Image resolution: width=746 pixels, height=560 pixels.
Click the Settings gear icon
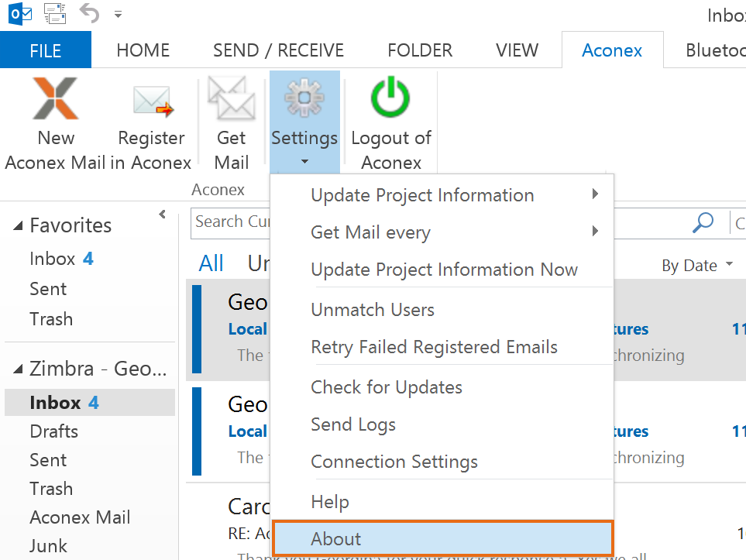coord(304,98)
